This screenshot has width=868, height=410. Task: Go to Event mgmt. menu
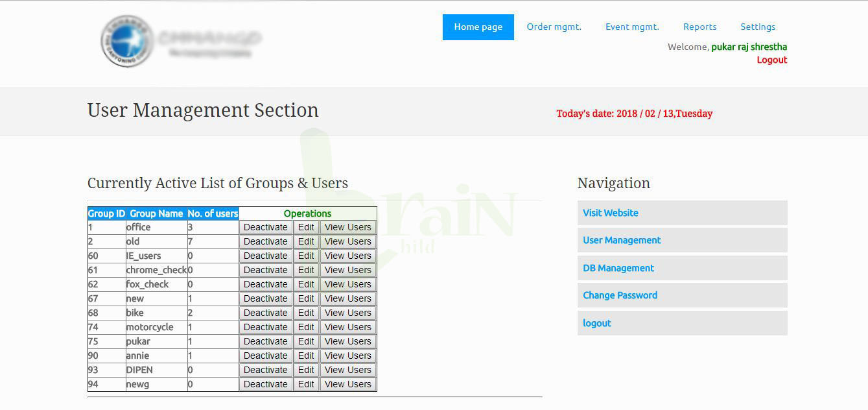(x=632, y=27)
